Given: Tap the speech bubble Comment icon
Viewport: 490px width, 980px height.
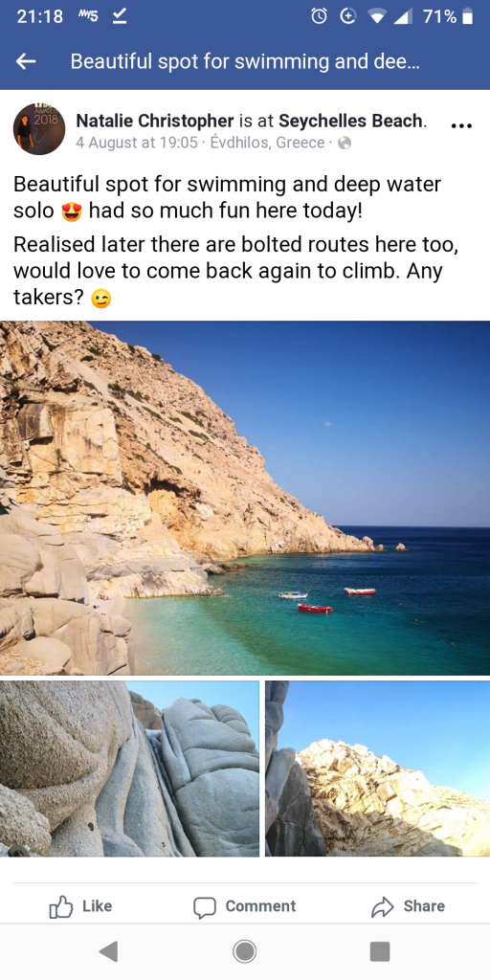Looking at the screenshot, I should point(205,907).
